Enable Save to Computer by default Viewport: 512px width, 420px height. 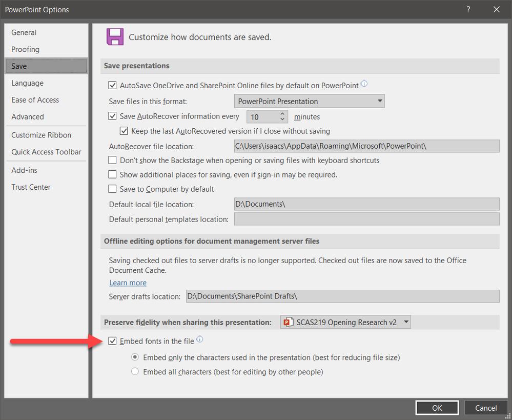(113, 189)
